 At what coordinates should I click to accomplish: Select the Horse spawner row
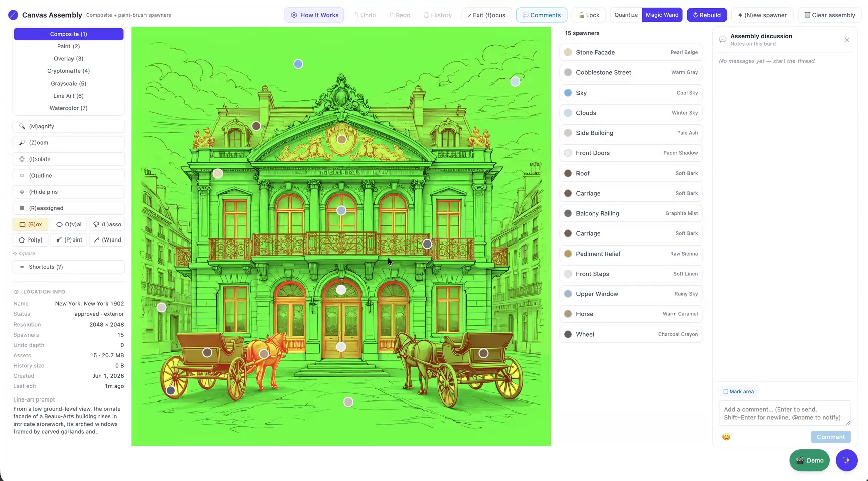point(631,314)
